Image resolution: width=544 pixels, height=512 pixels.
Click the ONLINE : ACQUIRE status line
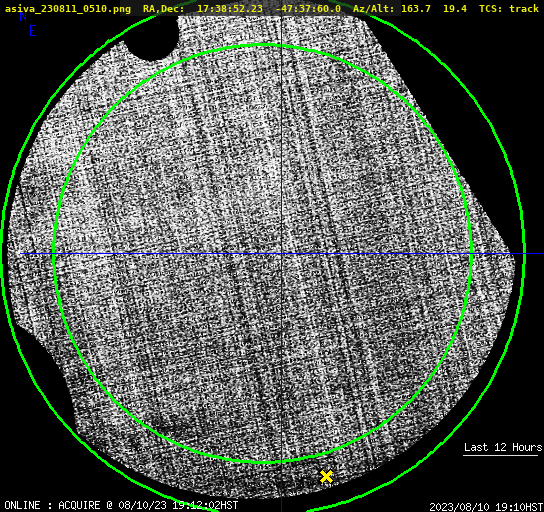(121, 505)
